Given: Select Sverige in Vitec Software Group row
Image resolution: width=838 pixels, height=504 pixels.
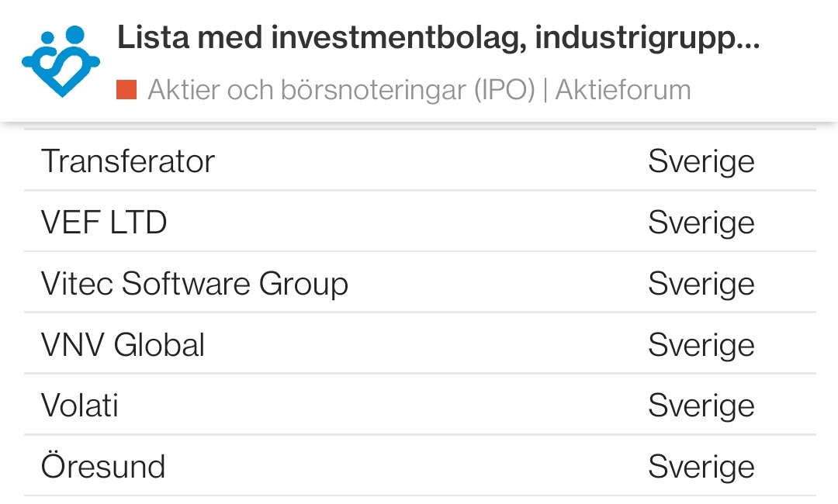Looking at the screenshot, I should coord(701,284).
